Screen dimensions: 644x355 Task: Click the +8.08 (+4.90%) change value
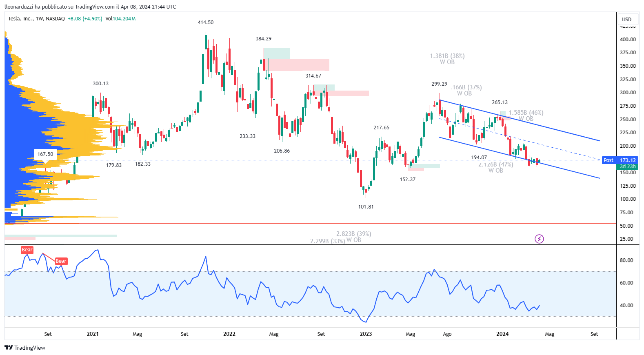pyautogui.click(x=85, y=19)
